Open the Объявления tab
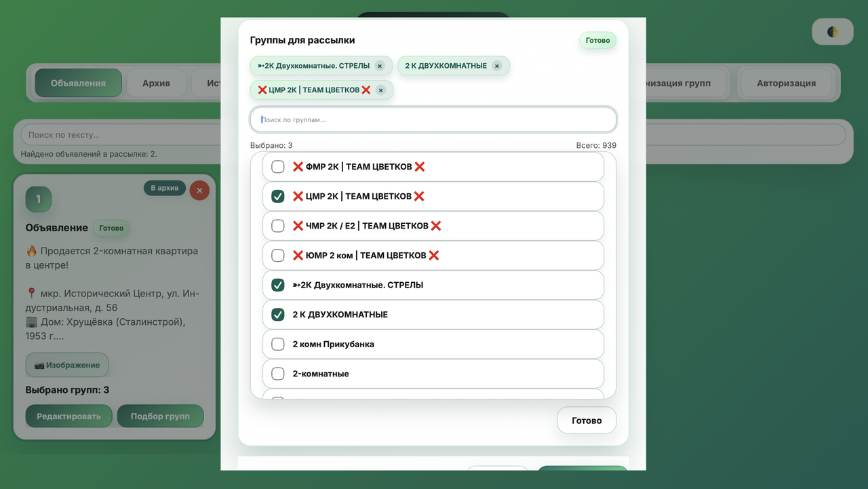868x489 pixels. pos(78,83)
